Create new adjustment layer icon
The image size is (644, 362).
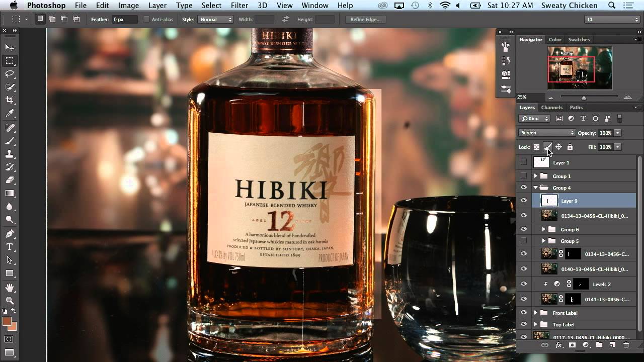[x=586, y=345]
